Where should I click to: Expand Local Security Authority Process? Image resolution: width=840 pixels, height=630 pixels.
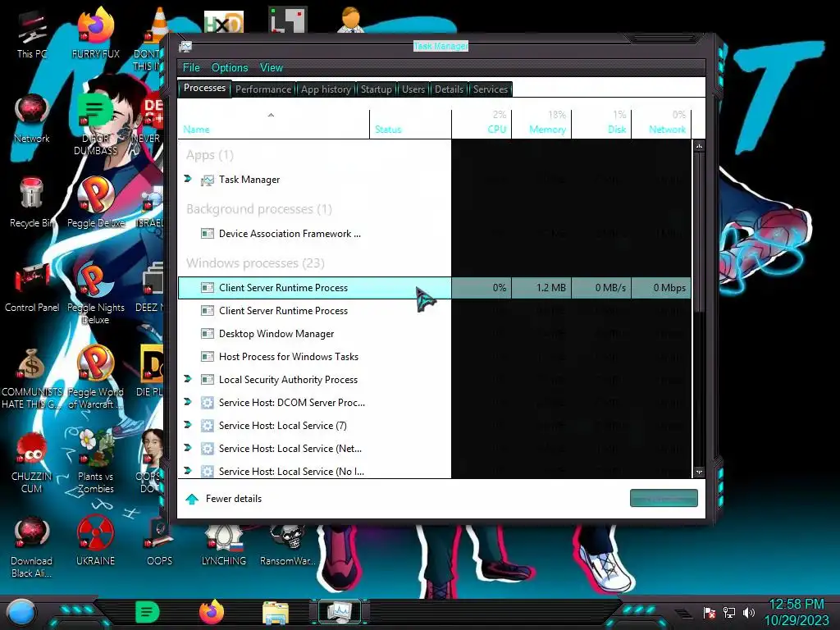point(188,379)
